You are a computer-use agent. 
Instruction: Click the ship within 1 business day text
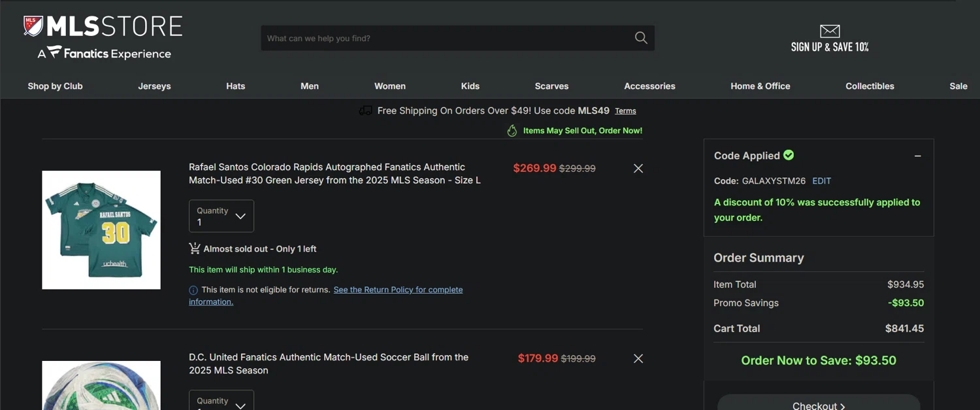[x=263, y=269]
